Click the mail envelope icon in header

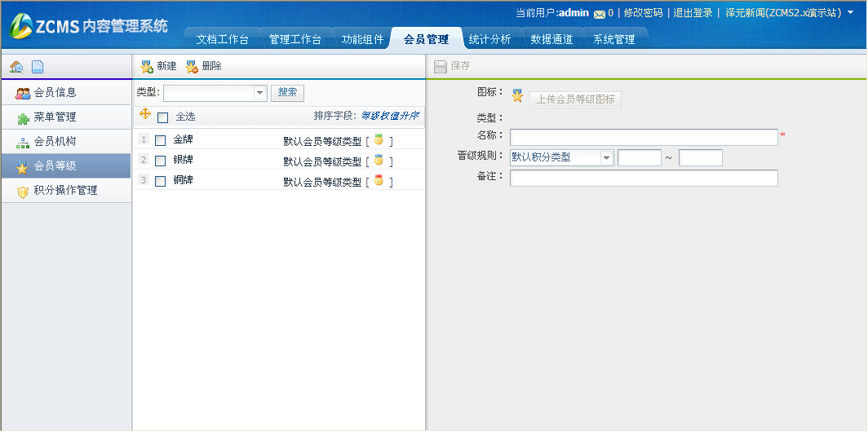click(600, 14)
